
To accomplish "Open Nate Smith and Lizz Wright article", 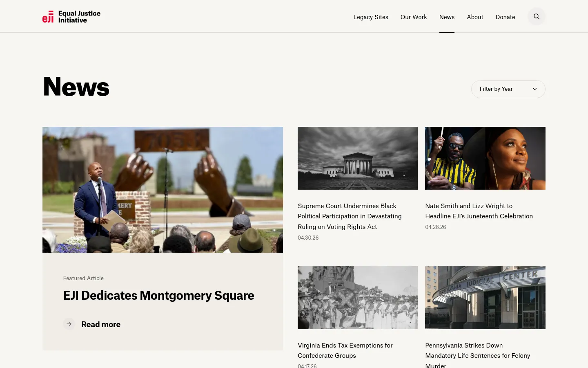I will (x=479, y=211).
